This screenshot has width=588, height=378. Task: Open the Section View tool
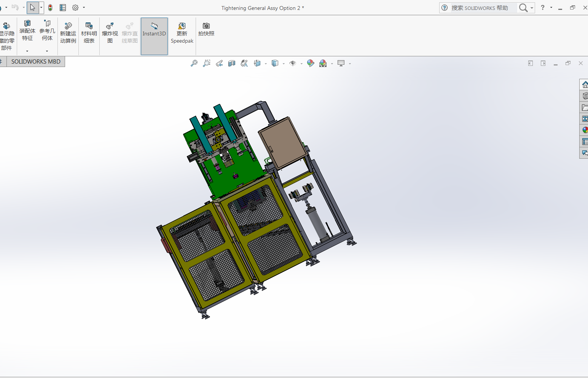point(232,64)
